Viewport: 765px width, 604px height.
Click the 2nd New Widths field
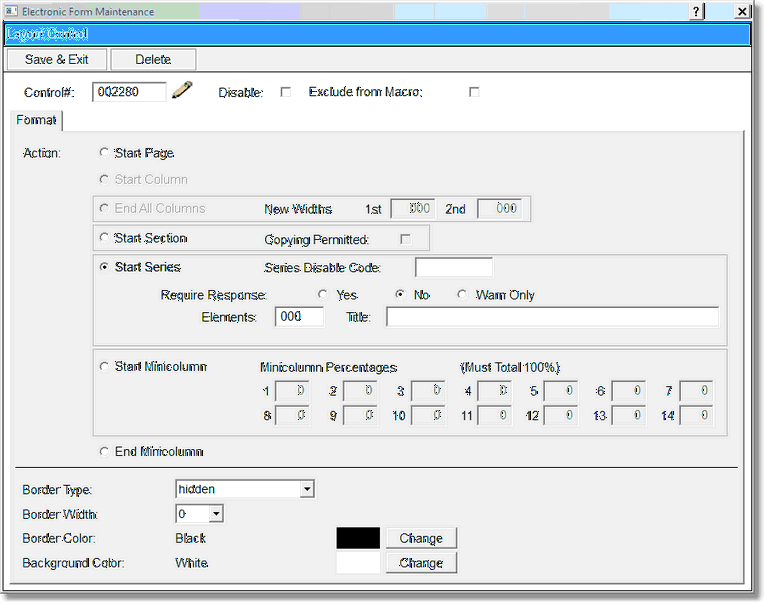click(x=500, y=209)
